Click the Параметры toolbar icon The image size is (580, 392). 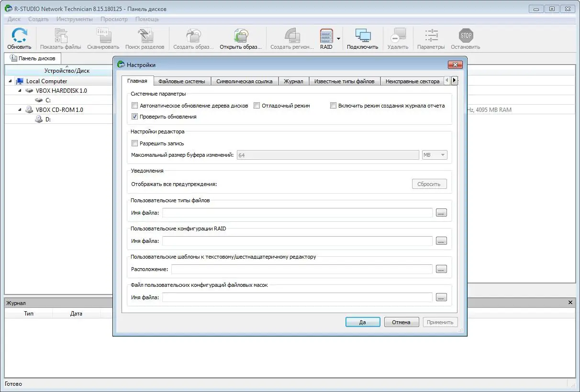tap(431, 35)
